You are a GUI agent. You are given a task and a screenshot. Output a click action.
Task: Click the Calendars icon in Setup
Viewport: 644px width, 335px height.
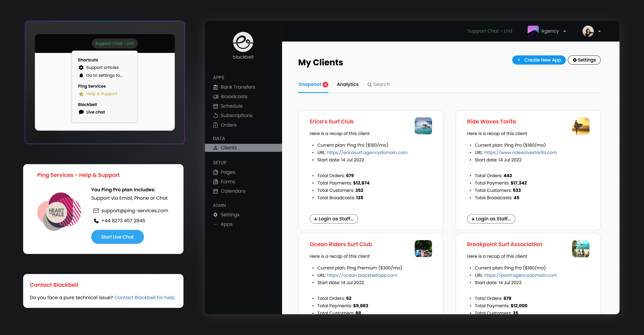pyautogui.click(x=216, y=191)
